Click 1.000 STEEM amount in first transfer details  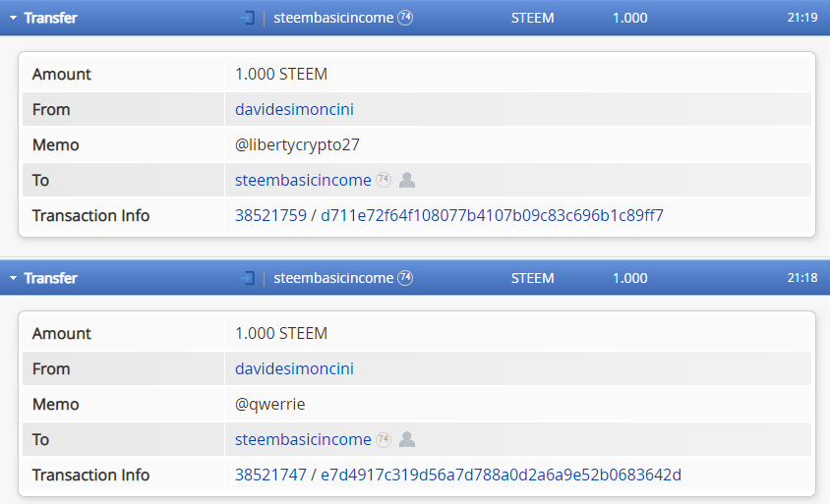[x=281, y=74]
